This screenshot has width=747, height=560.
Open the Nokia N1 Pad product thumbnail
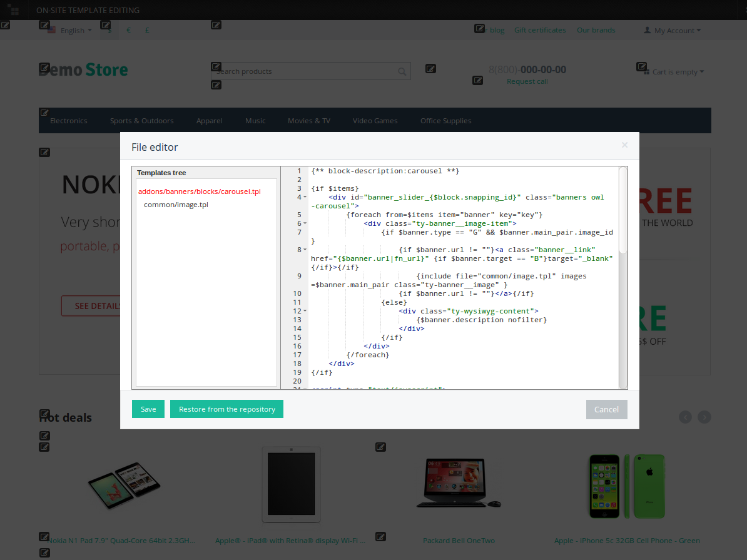[x=124, y=485]
